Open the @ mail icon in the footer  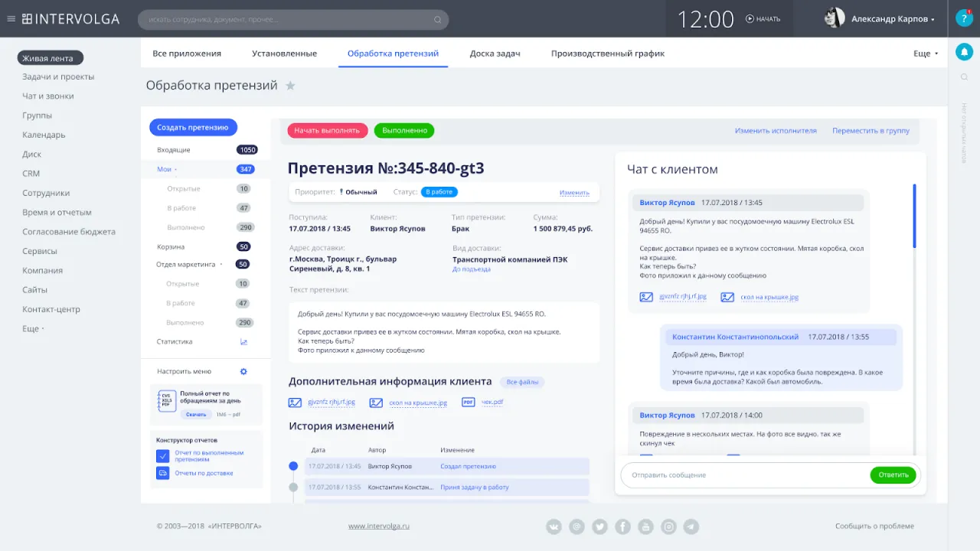pos(577,527)
